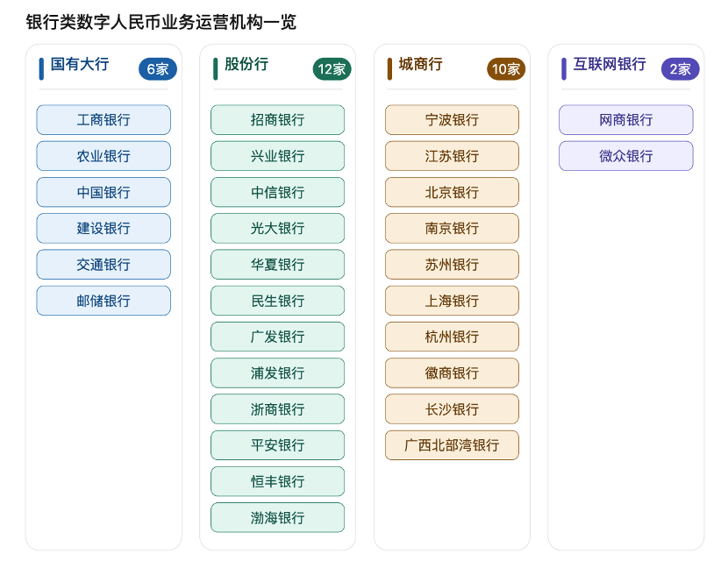Click the 2家 count badge
Screen dimensions: 728x568
coord(680,69)
